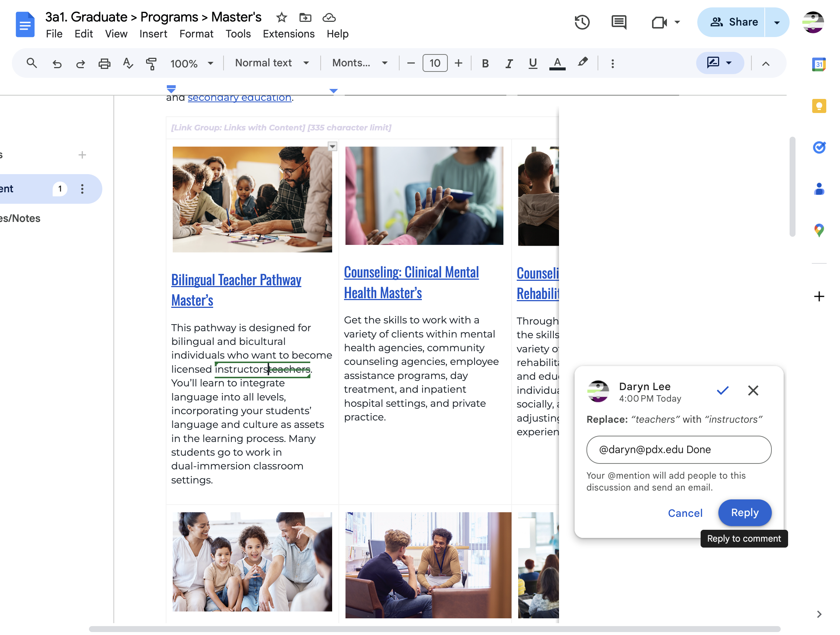The width and height of the screenshot is (840, 635).
Task: Run spelling and grammar check
Action: [x=128, y=63]
